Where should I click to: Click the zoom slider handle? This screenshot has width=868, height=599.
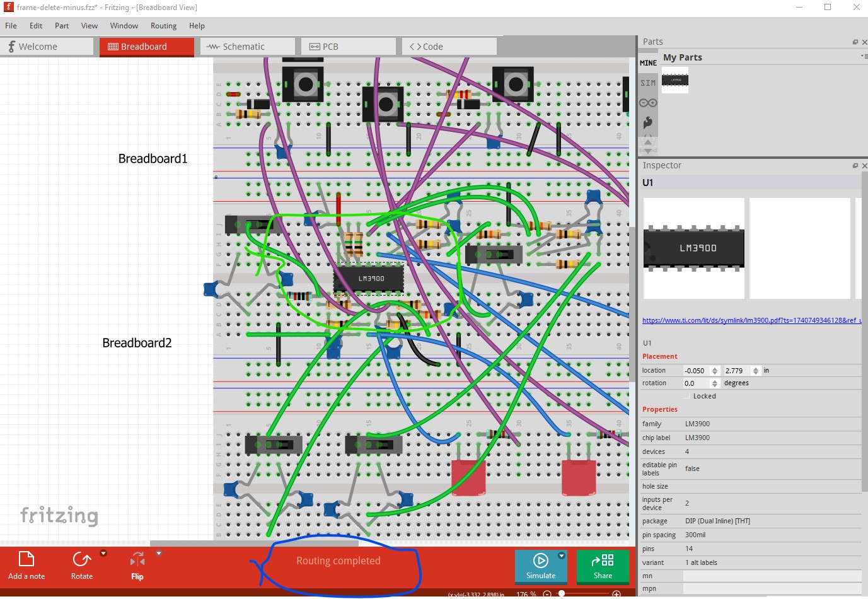pyautogui.click(x=562, y=594)
